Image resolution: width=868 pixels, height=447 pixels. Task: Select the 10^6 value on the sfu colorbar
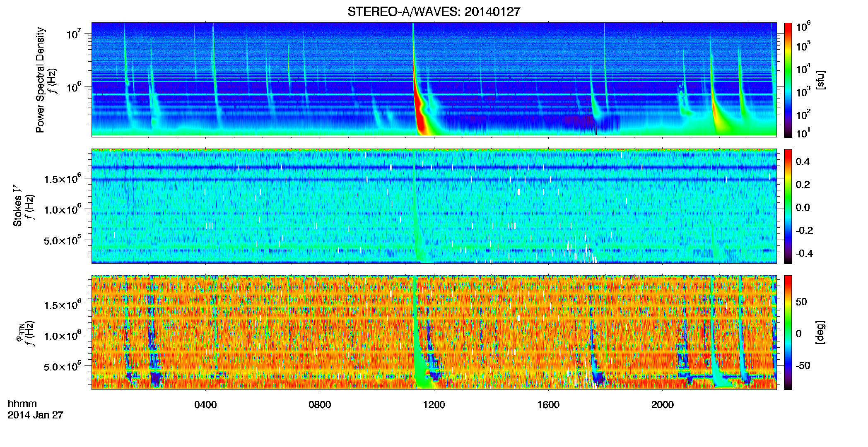803,27
